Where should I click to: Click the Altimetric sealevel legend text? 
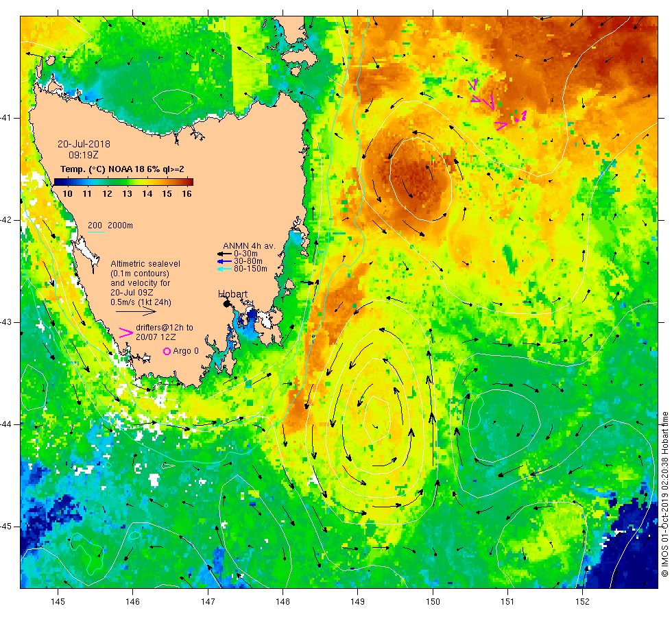(x=145, y=264)
